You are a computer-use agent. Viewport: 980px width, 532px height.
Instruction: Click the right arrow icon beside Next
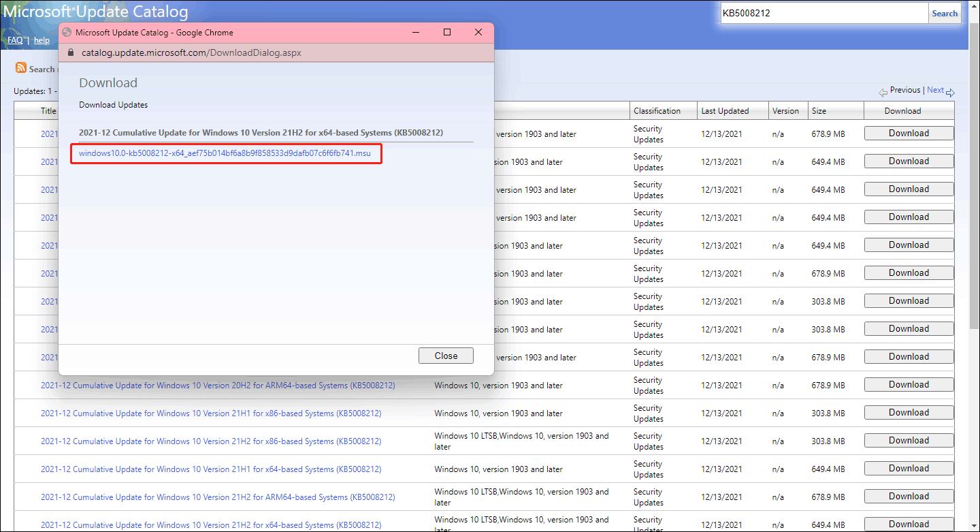(x=951, y=92)
